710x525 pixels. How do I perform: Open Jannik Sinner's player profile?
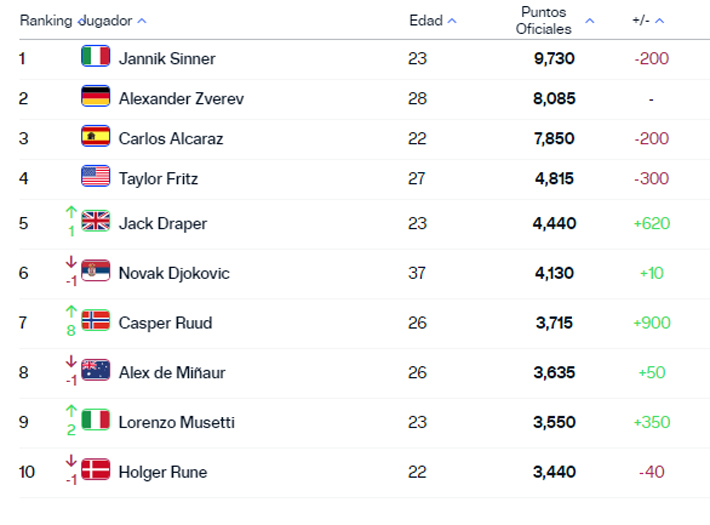[x=166, y=58]
